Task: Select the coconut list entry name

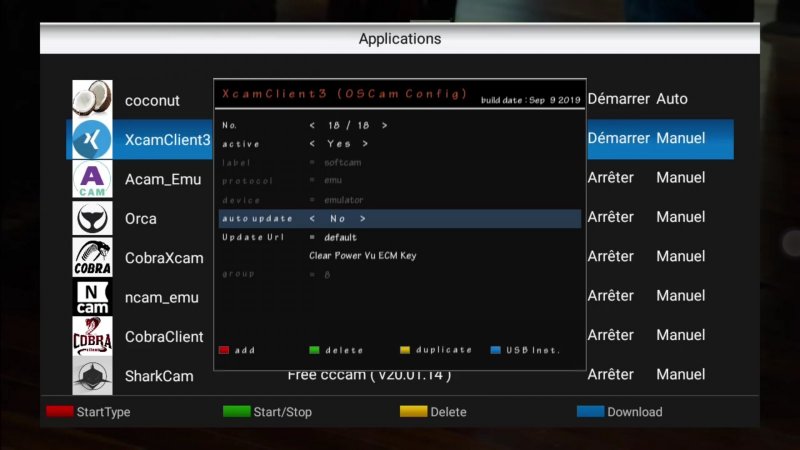Action: [x=152, y=101]
